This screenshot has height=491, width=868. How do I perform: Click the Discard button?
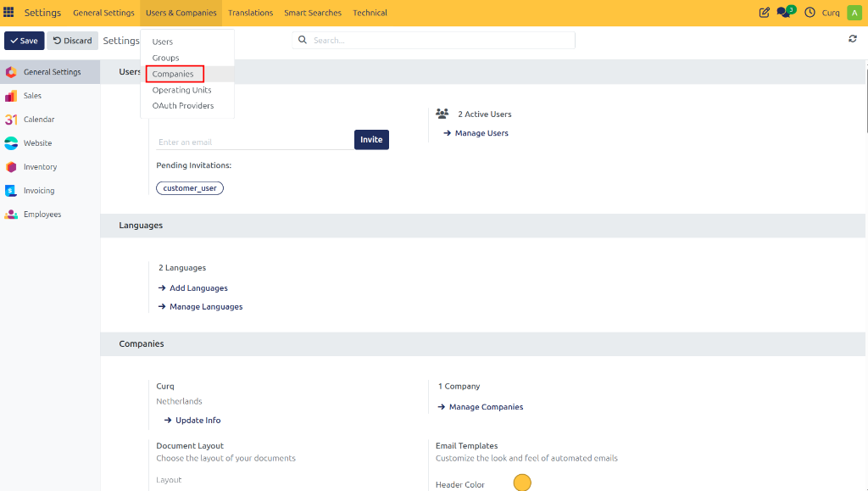tap(73, 41)
